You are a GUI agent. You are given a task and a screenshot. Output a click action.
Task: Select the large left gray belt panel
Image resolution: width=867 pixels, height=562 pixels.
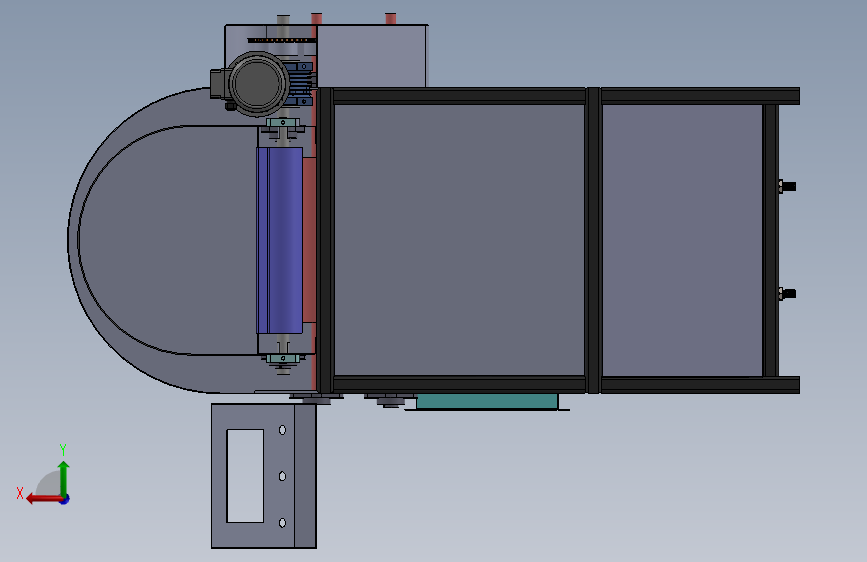pyautogui.click(x=459, y=240)
